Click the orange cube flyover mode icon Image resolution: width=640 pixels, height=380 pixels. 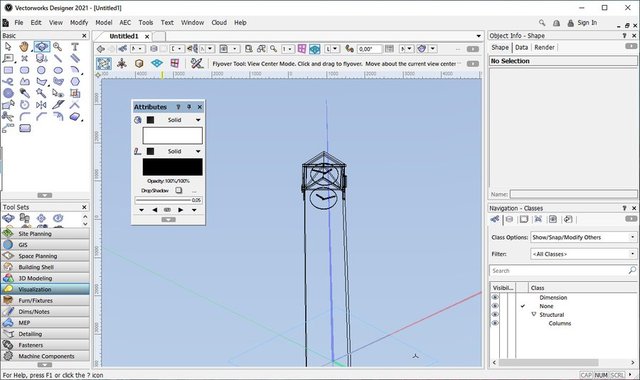[139, 63]
